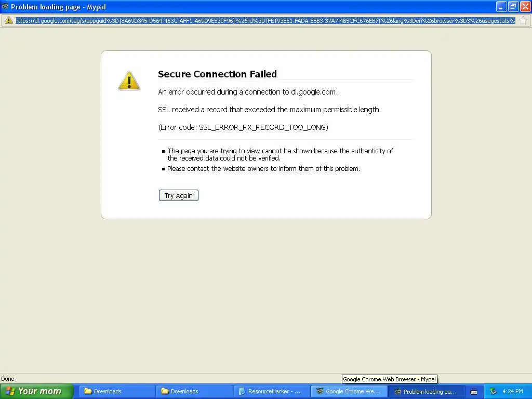This screenshot has width=532, height=399.
Task: Close the Mypal window
Action: [x=525, y=6]
